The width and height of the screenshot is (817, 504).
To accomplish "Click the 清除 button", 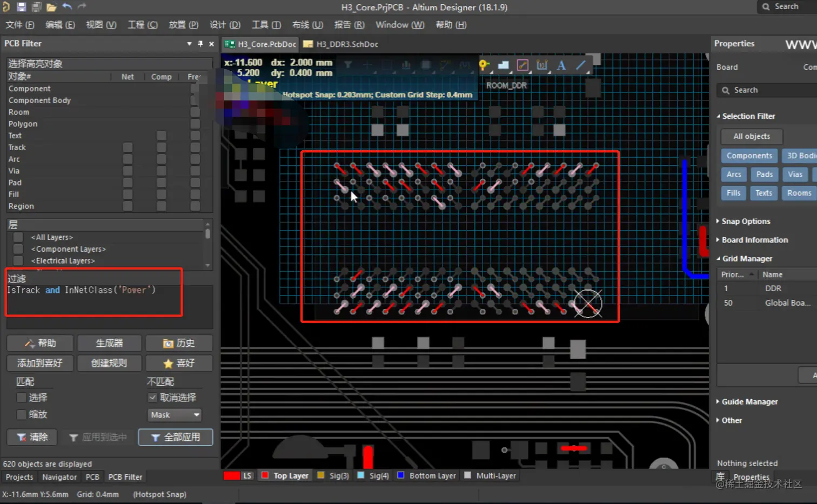I will [x=32, y=437].
